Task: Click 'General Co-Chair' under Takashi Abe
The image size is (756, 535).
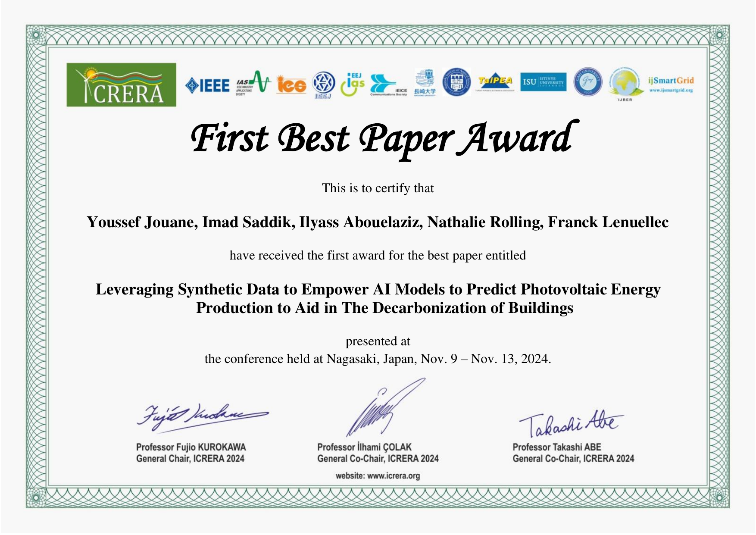Action: pyautogui.click(x=573, y=458)
